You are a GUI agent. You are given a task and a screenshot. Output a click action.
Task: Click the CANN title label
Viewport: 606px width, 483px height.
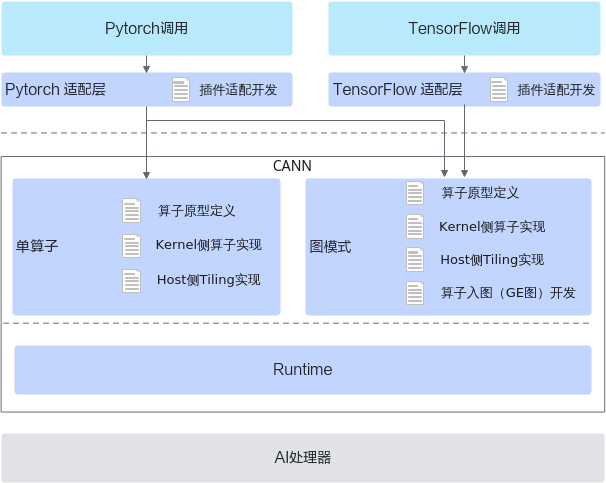point(292,166)
